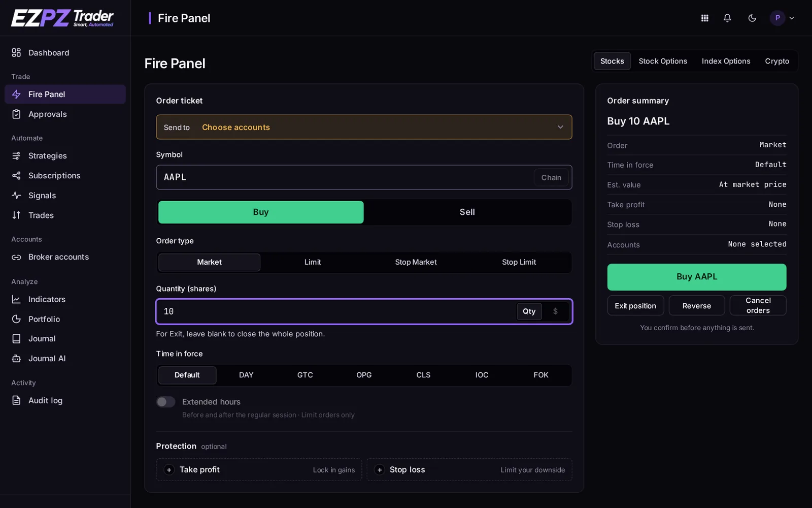Open the option Chain button
This screenshot has height=508, width=812.
(551, 177)
